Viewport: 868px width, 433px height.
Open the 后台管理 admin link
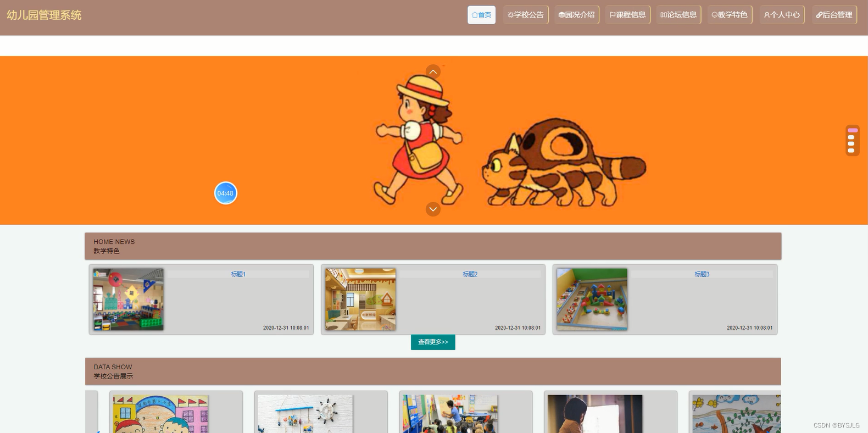834,15
